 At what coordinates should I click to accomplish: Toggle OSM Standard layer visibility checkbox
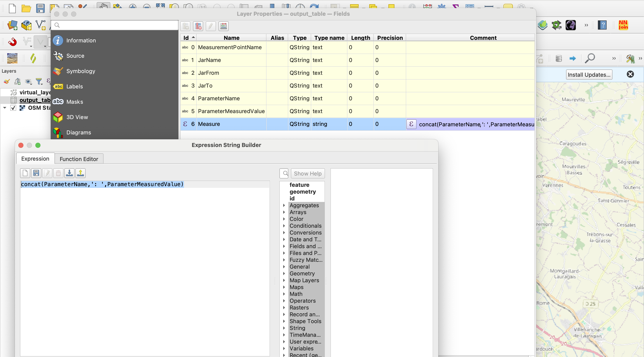(13, 108)
